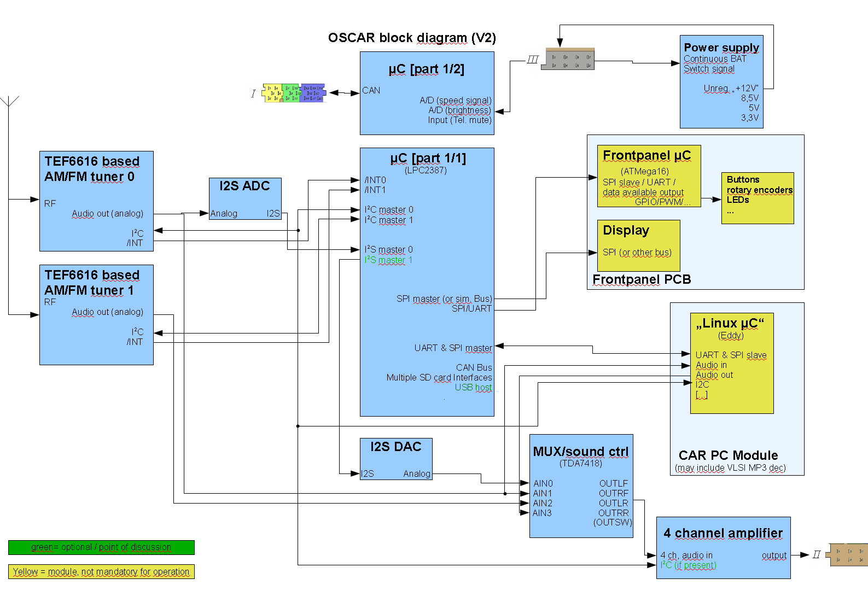Screen dimensions: 868x614
Task: Click Multiple SD card Interfaces label
Action: tap(439, 377)
